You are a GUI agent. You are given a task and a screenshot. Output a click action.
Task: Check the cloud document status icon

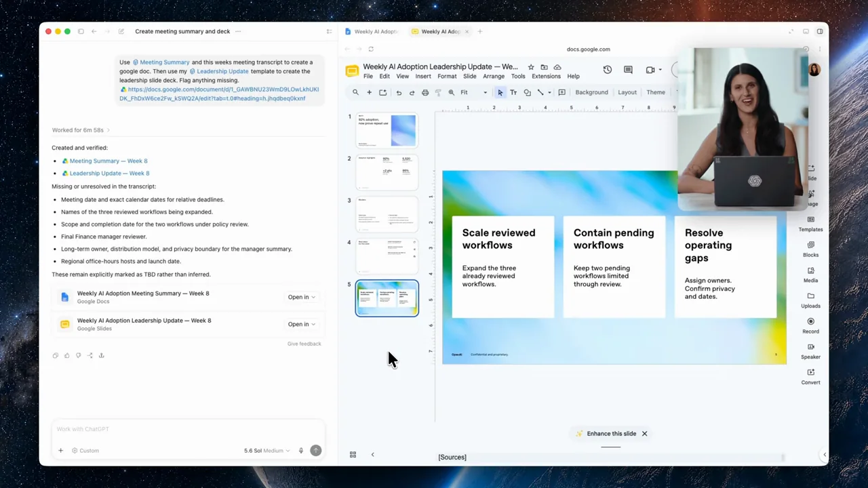(x=557, y=67)
